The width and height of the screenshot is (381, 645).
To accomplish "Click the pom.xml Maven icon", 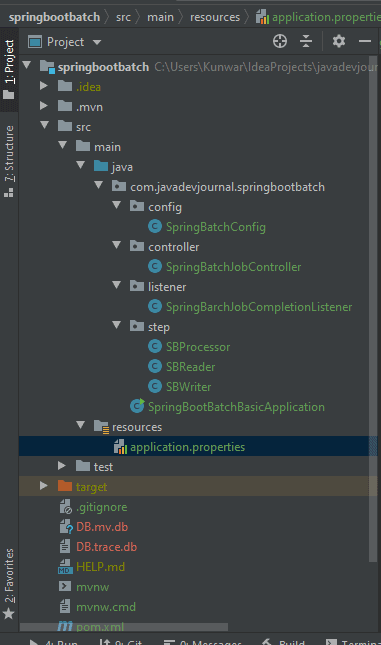I will pyautogui.click(x=65, y=626).
